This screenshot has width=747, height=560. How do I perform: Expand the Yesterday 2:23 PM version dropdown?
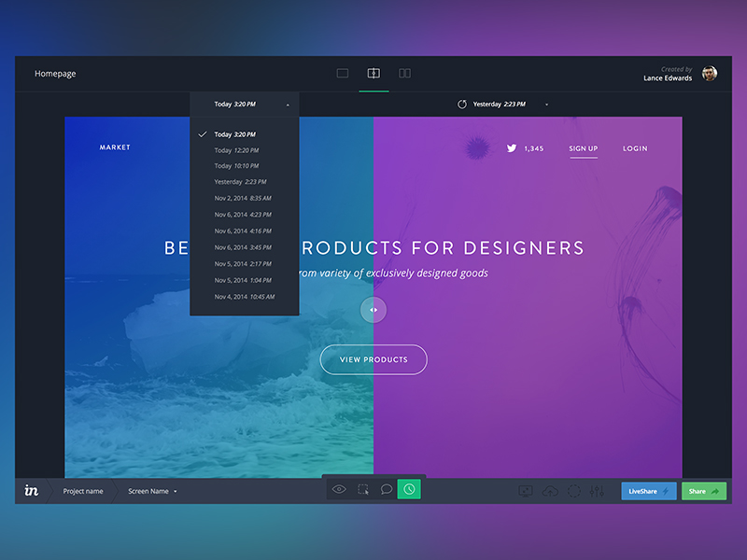[x=546, y=105]
